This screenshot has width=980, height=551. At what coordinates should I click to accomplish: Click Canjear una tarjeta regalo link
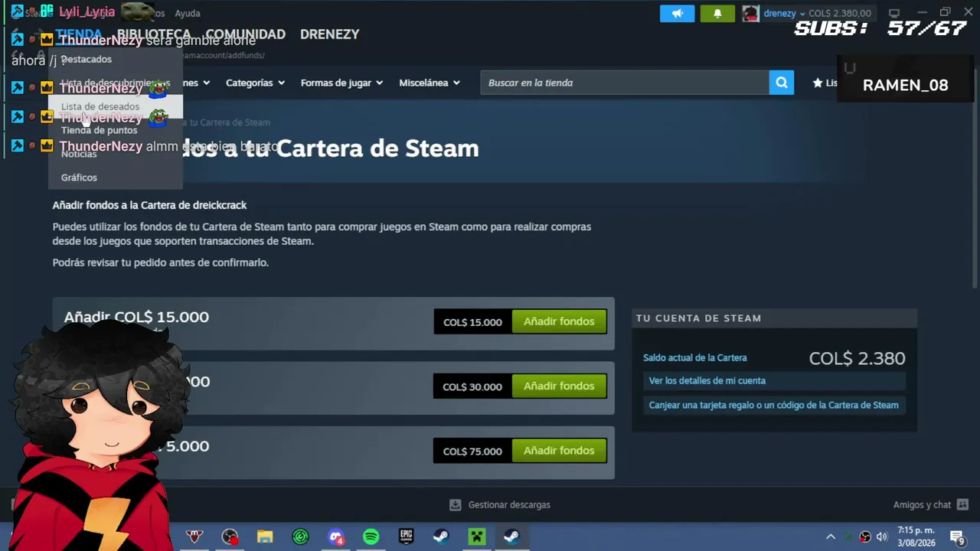click(x=774, y=405)
